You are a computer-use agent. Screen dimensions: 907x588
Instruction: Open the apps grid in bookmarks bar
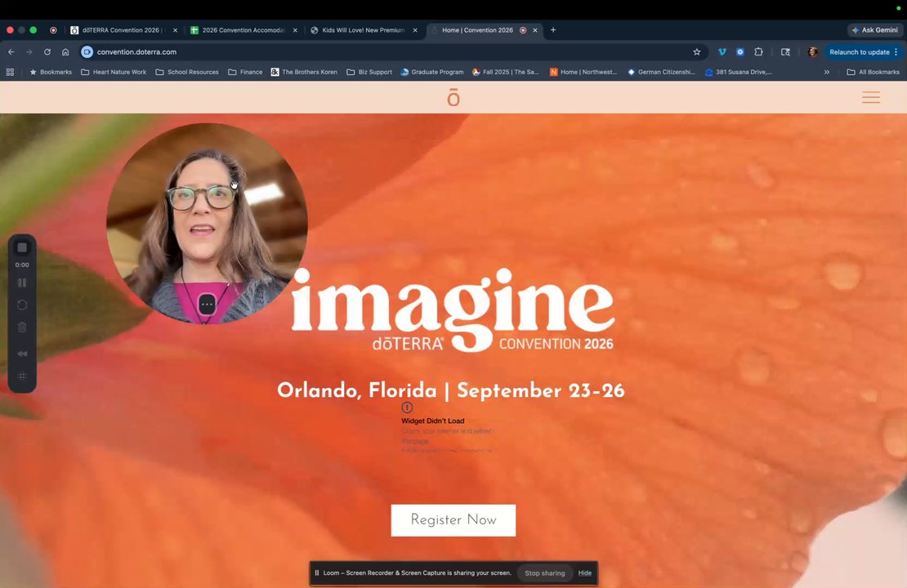pos(10,72)
